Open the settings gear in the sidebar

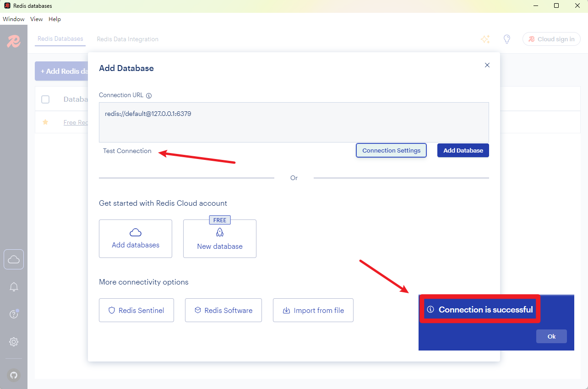(14, 342)
